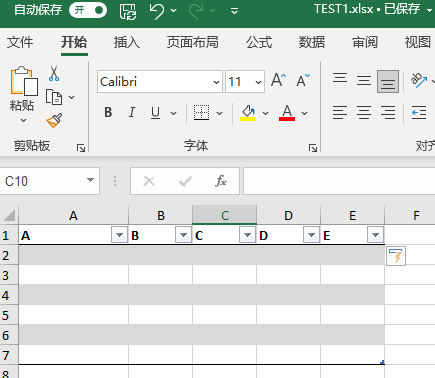This screenshot has height=378, width=435.
Task: Open filter dropdown for header D
Action: (311, 235)
